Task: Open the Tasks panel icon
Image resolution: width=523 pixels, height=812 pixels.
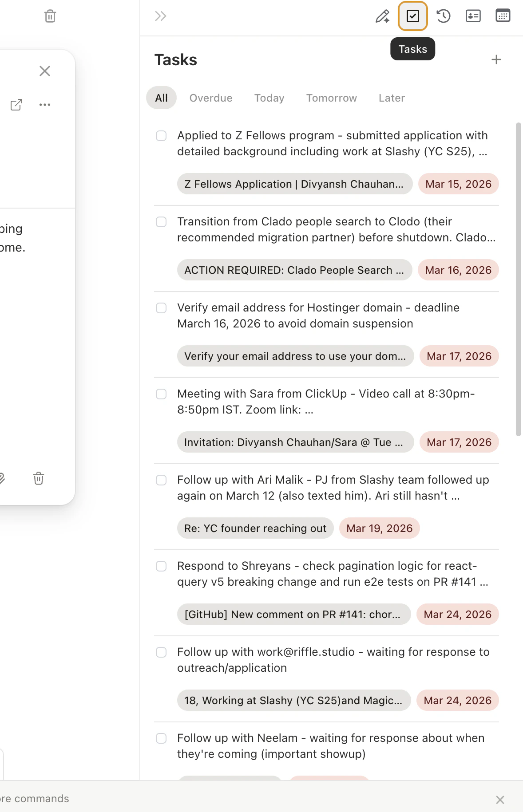Action: pyautogui.click(x=412, y=16)
